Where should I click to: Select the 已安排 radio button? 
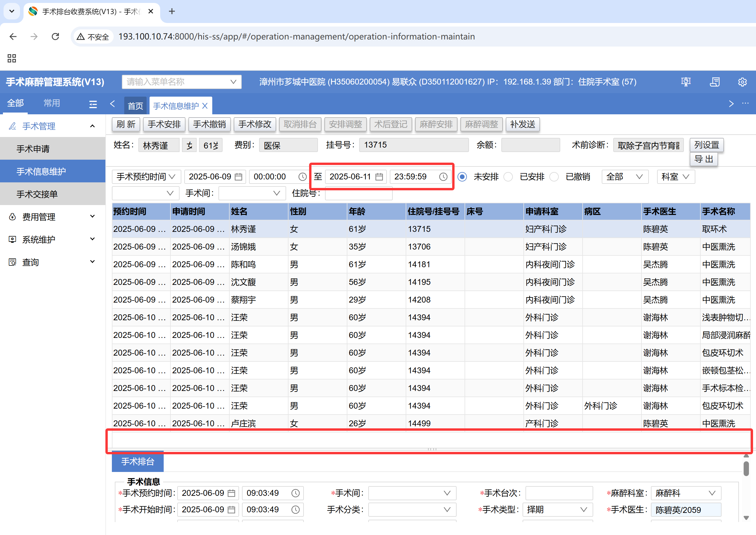508,177
